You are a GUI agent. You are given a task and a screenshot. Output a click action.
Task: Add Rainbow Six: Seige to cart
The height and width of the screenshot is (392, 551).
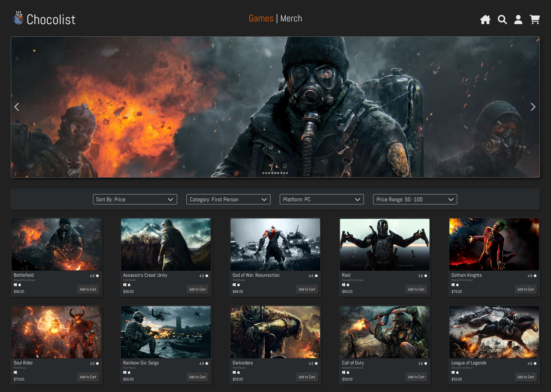(197, 377)
